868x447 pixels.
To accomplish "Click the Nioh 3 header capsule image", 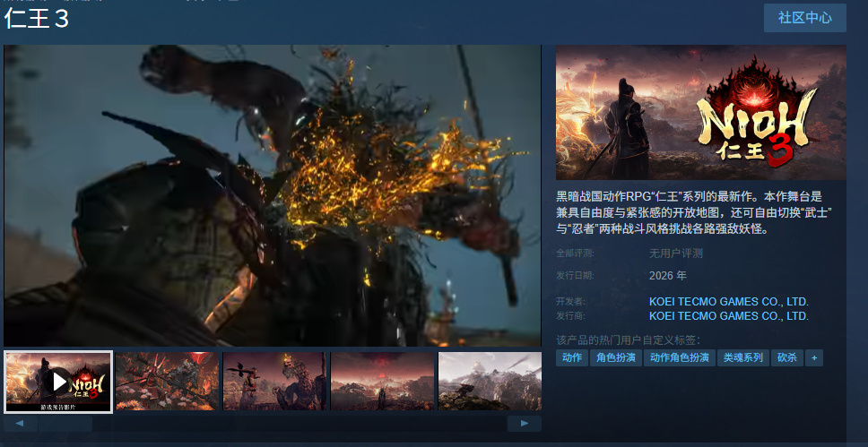I will (701, 112).
